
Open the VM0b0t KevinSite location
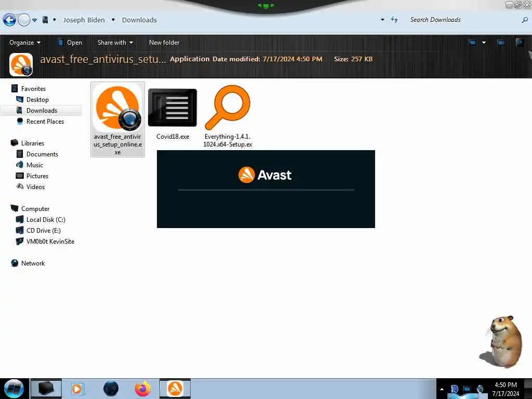(x=50, y=242)
